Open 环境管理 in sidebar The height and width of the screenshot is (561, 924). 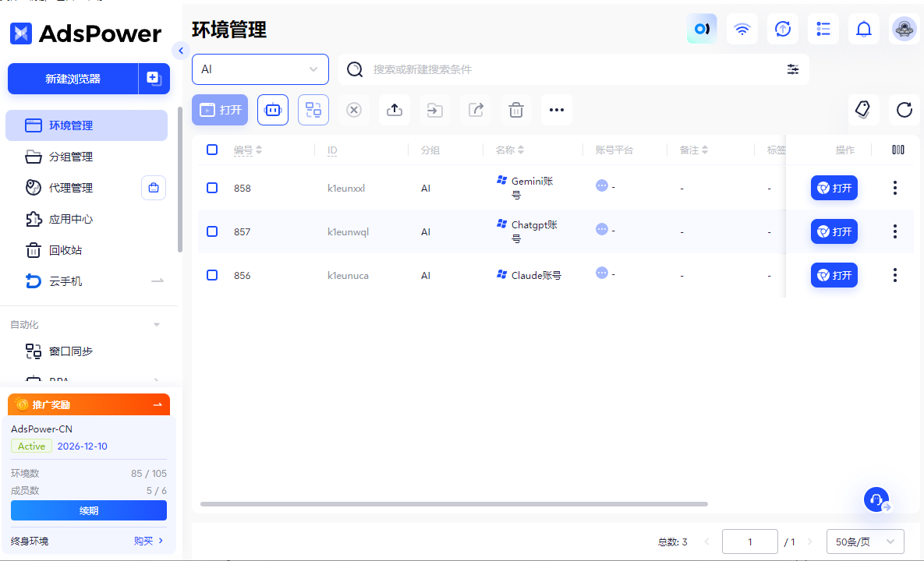tap(87, 125)
